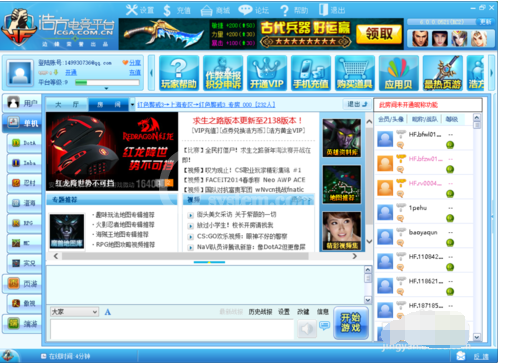Image resolution: width=511 pixels, height=363 pixels.
Task: Open the 手机充值 mobile recharge tile
Action: 311,73
